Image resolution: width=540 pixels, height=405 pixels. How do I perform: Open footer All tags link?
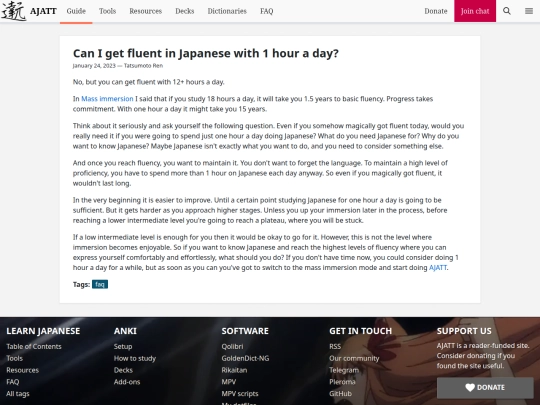pyautogui.click(x=18, y=394)
